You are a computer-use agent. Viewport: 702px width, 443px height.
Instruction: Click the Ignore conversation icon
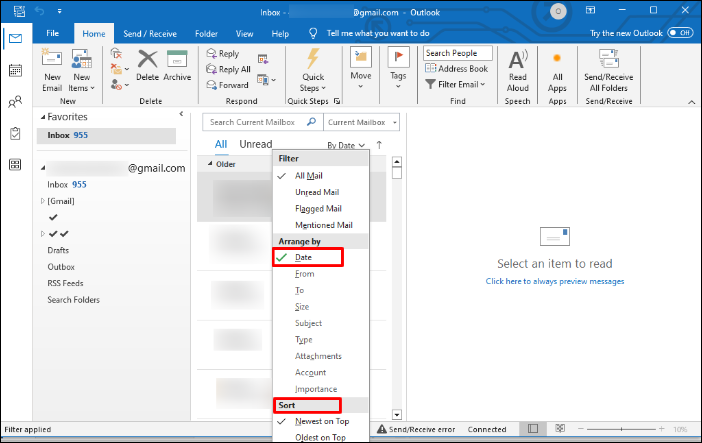116,53
